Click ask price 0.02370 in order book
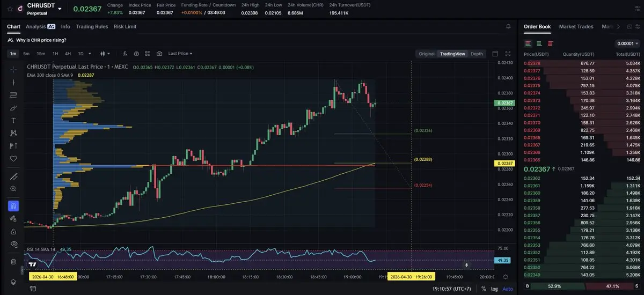 coord(532,122)
